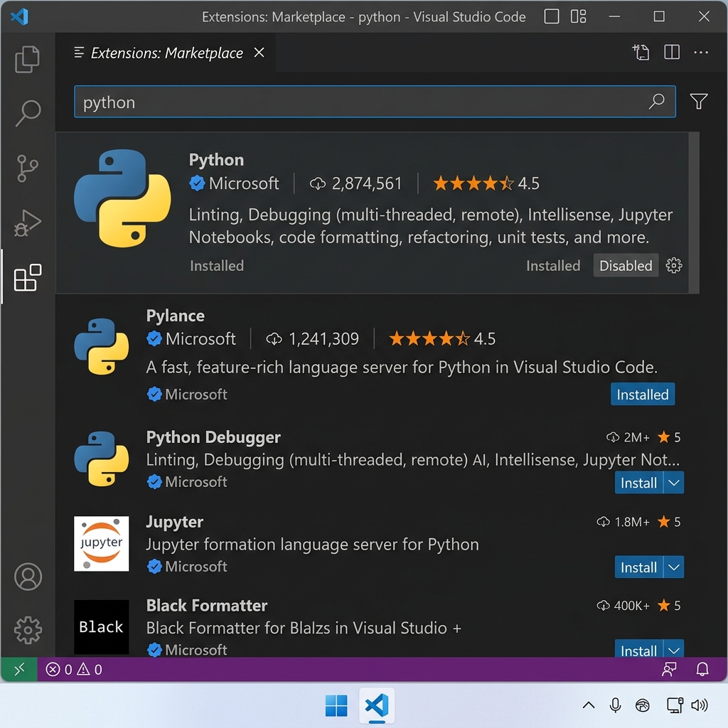Open the More Actions ellipsis menu

click(701, 53)
